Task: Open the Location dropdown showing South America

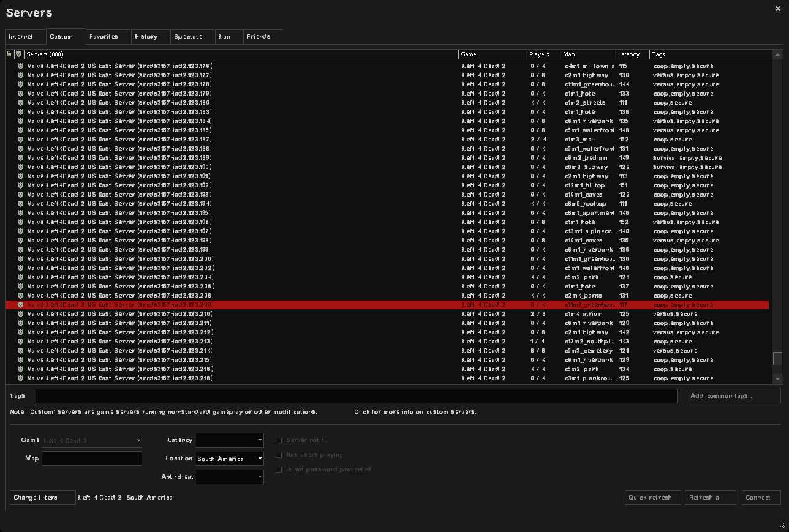Action: click(230, 459)
